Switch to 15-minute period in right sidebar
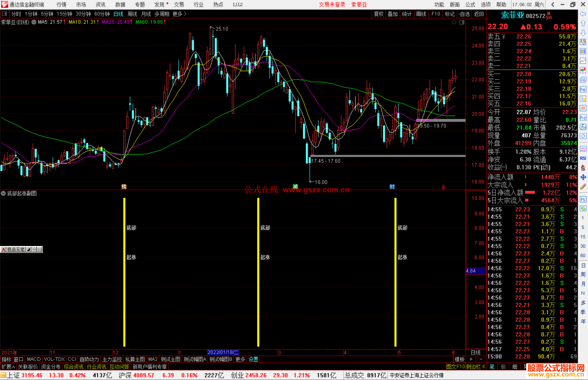This screenshot has height=380, width=588. pos(583,237)
